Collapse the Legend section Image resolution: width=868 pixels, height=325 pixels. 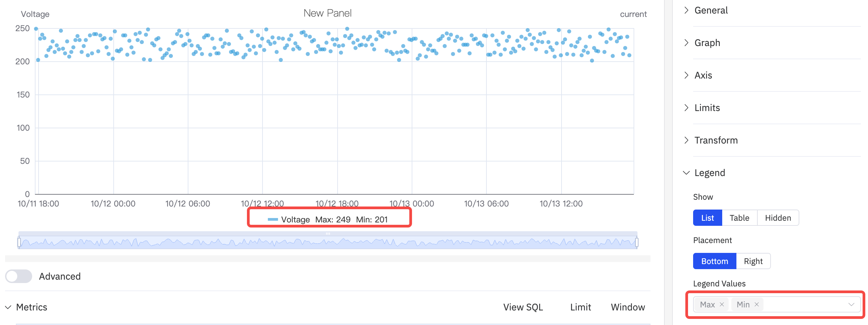tap(687, 172)
